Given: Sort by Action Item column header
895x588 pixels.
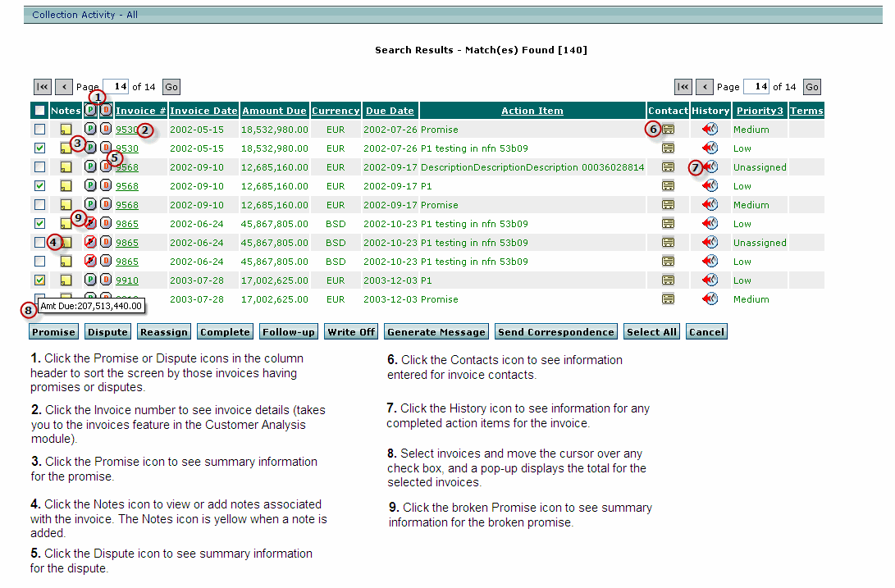Looking at the screenshot, I should pos(532,111).
